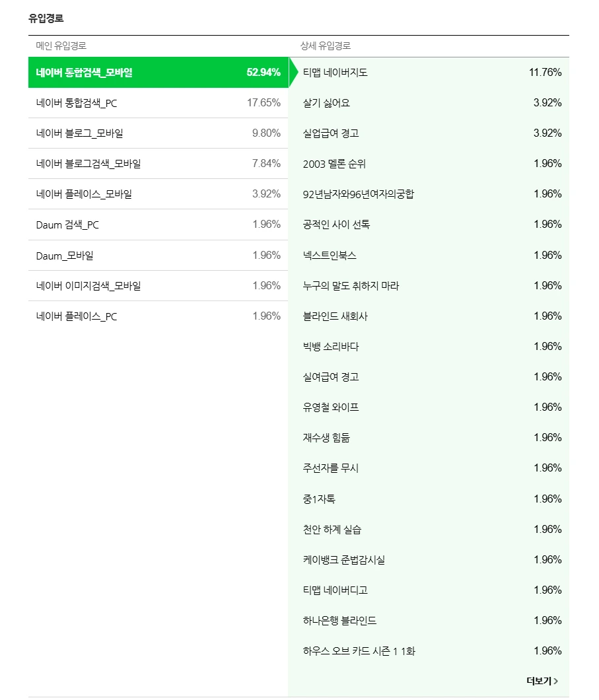Choose the 네이버 블로그_모바일 referrer row
Image resolution: width=599 pixels, height=700 pixels.
tap(158, 133)
